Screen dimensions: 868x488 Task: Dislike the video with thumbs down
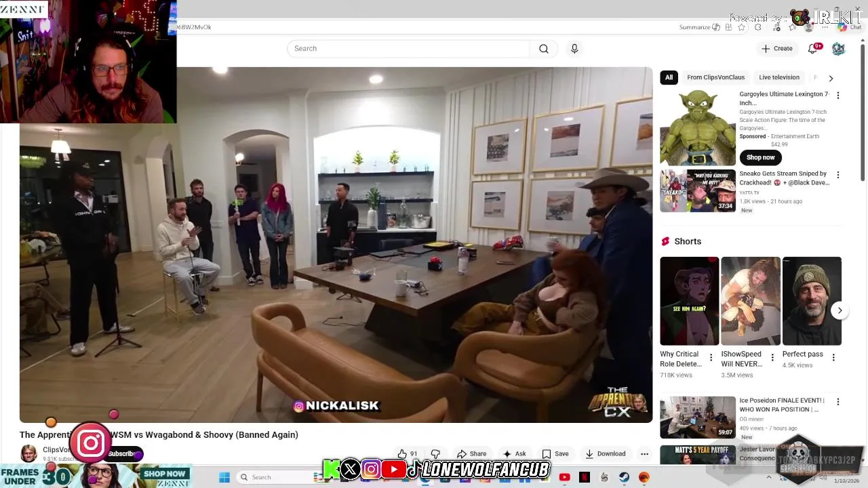pos(435,454)
